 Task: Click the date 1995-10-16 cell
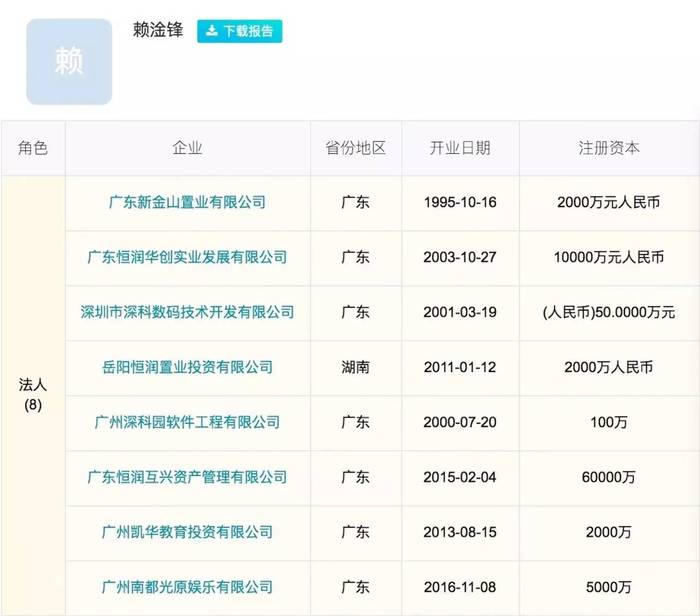click(x=460, y=203)
